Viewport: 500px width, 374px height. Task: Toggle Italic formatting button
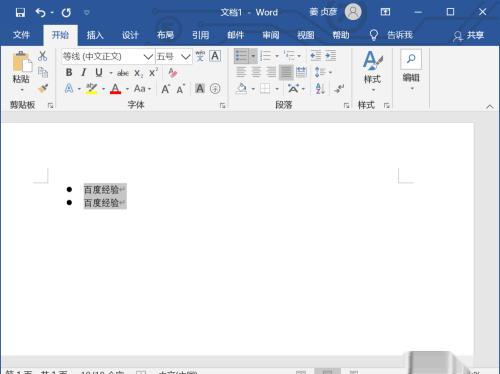[84, 72]
